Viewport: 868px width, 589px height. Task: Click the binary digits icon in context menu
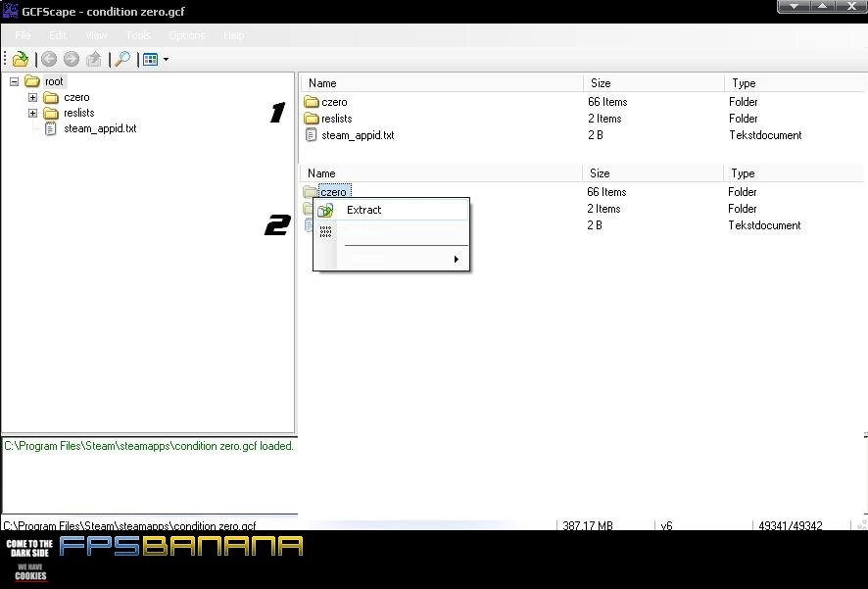pyautogui.click(x=325, y=231)
